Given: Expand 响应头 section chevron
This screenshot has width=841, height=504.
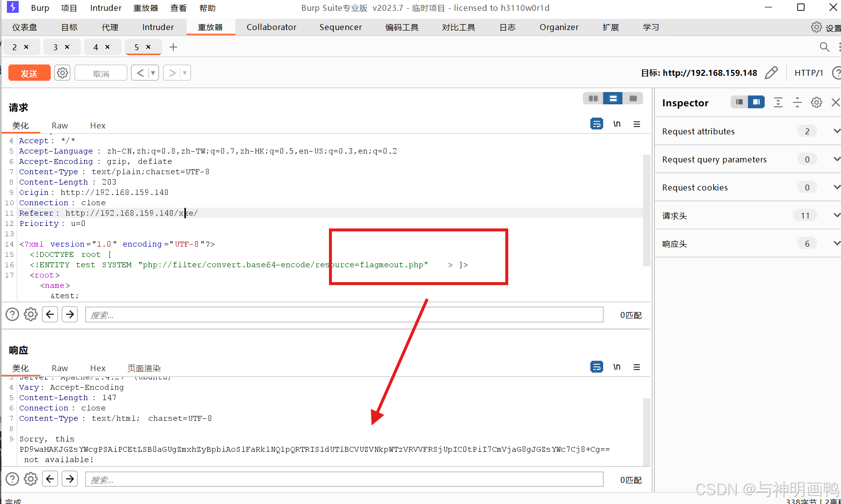Looking at the screenshot, I should pos(837,243).
